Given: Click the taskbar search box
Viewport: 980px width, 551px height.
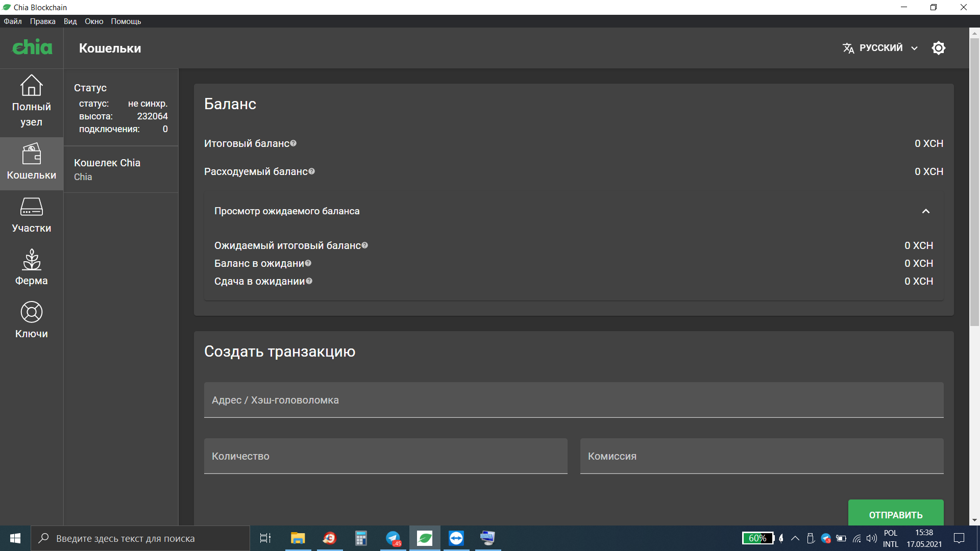Looking at the screenshot, I should 140,538.
